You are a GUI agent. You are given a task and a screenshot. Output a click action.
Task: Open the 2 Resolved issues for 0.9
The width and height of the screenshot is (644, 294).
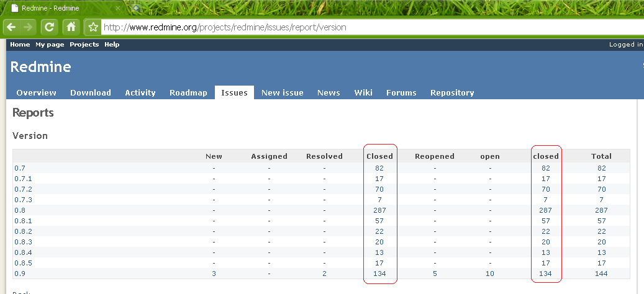click(324, 274)
